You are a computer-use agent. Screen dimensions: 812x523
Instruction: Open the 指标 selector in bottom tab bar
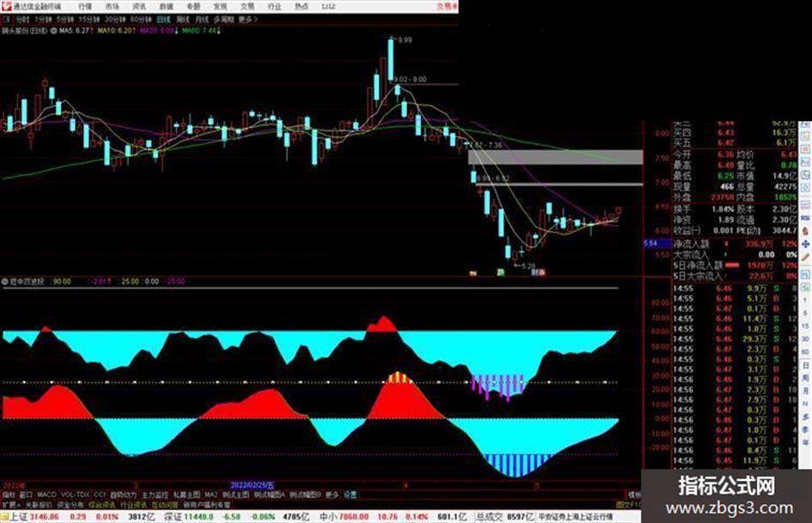point(9,495)
